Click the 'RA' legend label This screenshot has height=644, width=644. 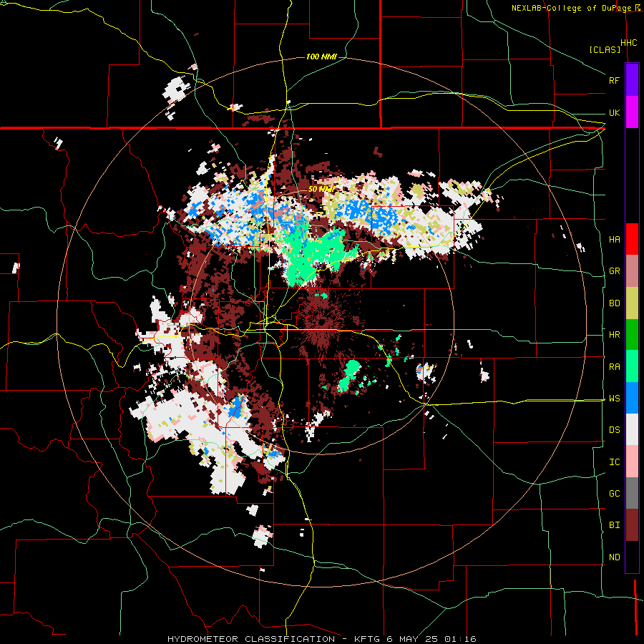click(x=614, y=366)
